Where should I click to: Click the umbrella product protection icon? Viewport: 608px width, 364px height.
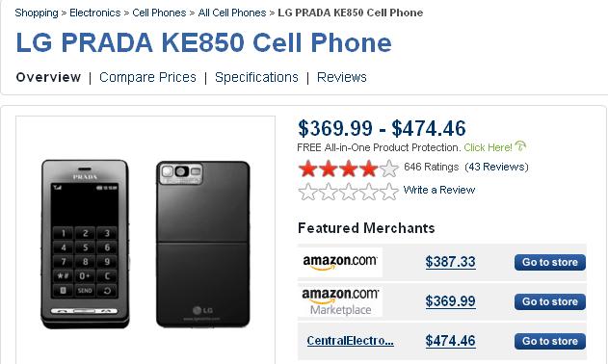tap(520, 146)
